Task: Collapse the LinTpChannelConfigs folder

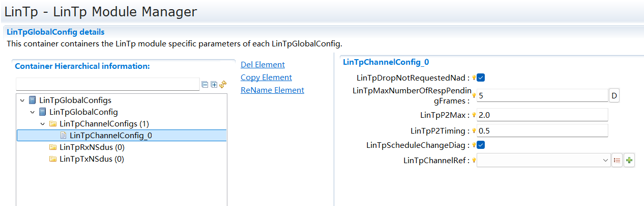Action: 43,124
